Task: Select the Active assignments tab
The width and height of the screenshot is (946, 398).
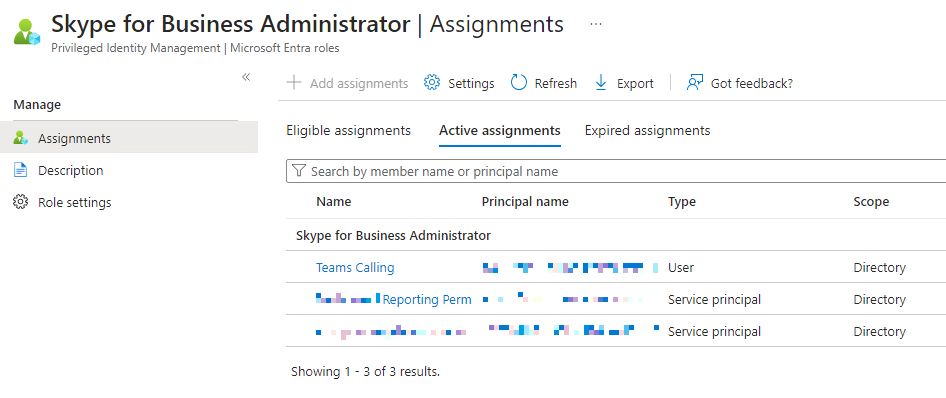Action: pyautogui.click(x=500, y=130)
